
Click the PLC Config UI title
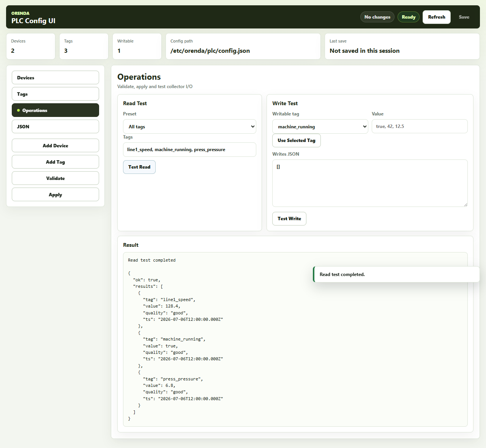click(x=33, y=21)
